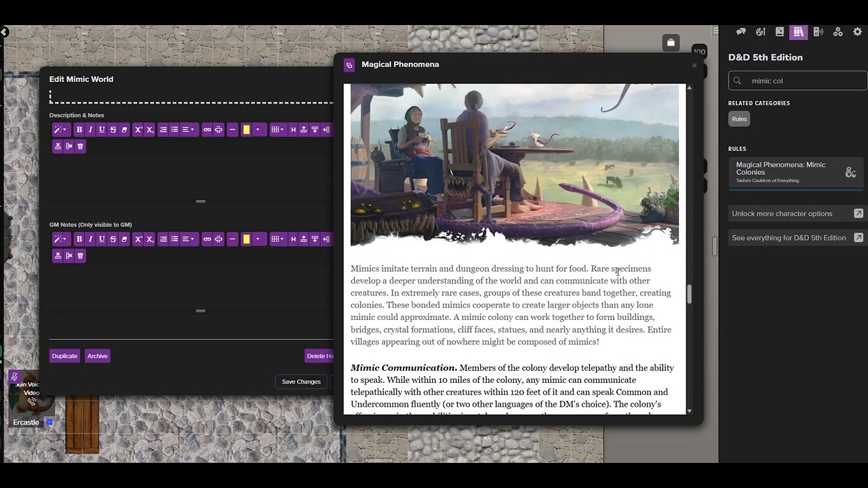The width and height of the screenshot is (868, 488).
Task: Click yellow color swatch in Description toolbar
Action: pyautogui.click(x=246, y=129)
